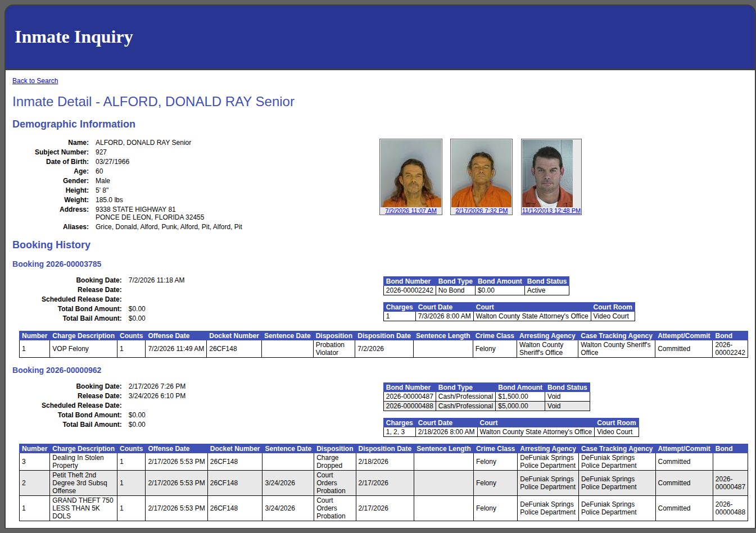Screen dimensions: 756x533
Task: Click booking date 7/2/2026 11:18 AM
Action: 156,280
